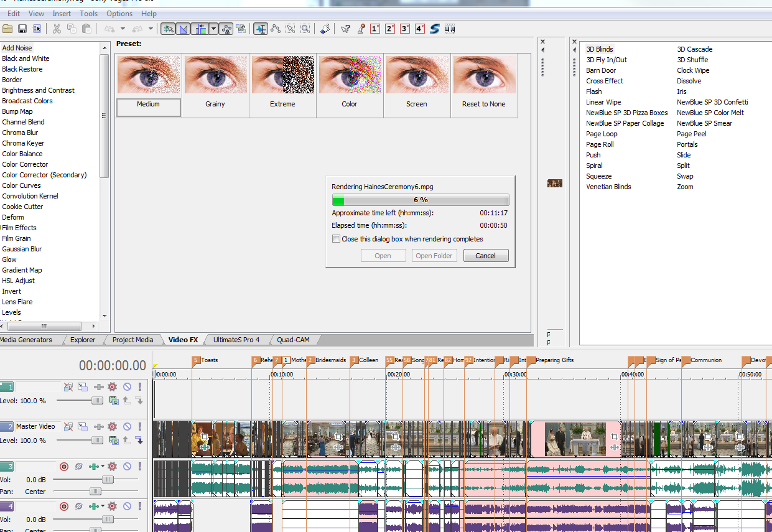772x532 pixels.
Task: Toggle Solo on track 1
Action: (x=140, y=387)
